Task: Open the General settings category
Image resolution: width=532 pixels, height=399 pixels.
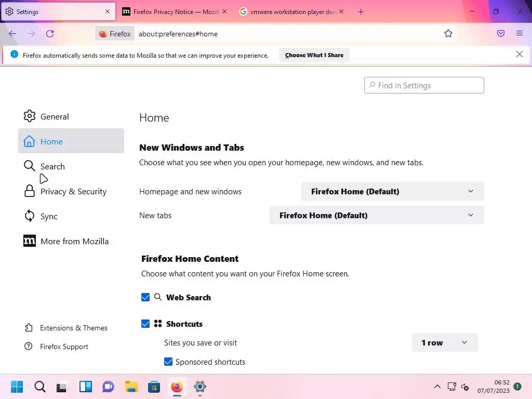Action: (71, 116)
